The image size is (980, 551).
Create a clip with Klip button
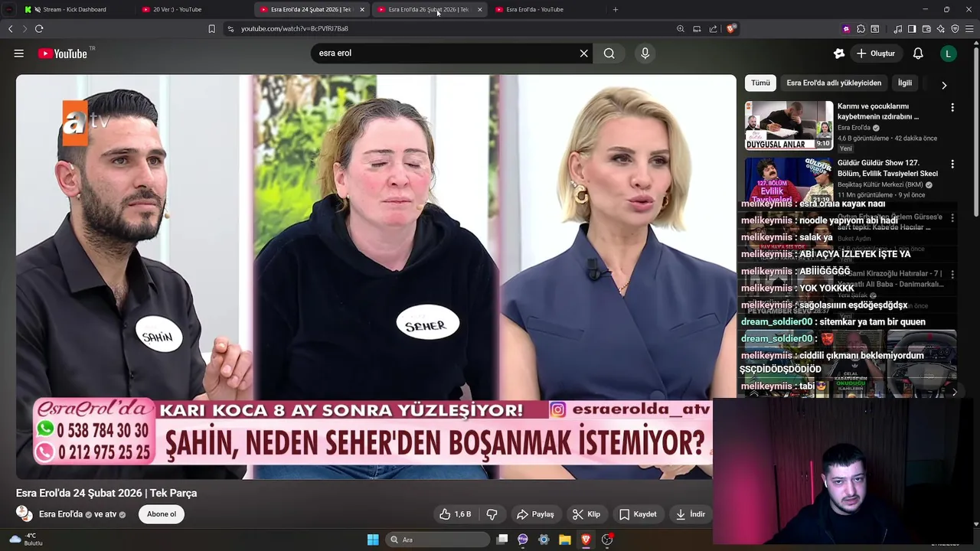(587, 514)
